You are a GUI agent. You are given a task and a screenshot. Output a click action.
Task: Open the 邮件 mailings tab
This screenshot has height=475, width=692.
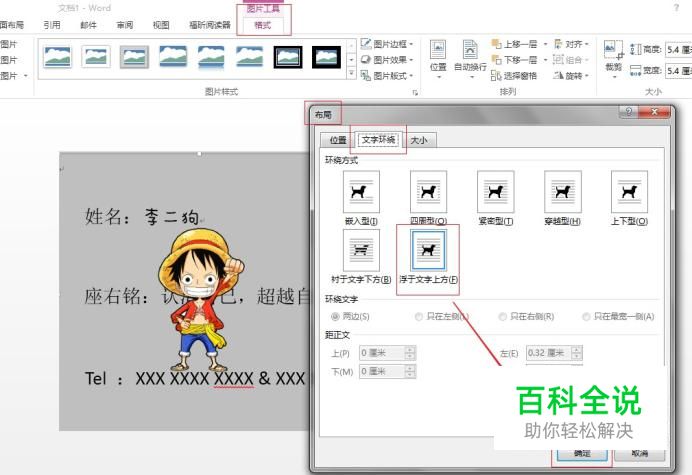(88, 25)
